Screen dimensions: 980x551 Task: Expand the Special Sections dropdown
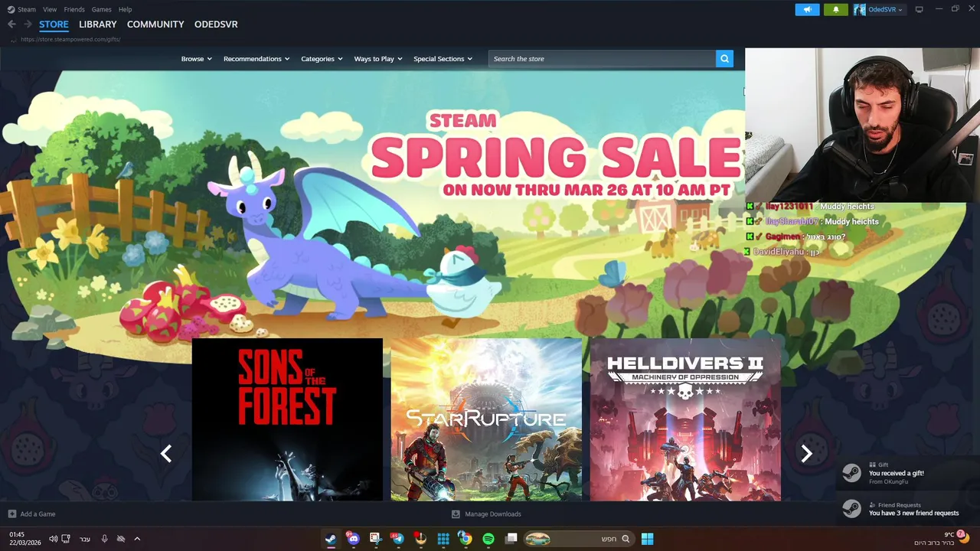(x=443, y=59)
